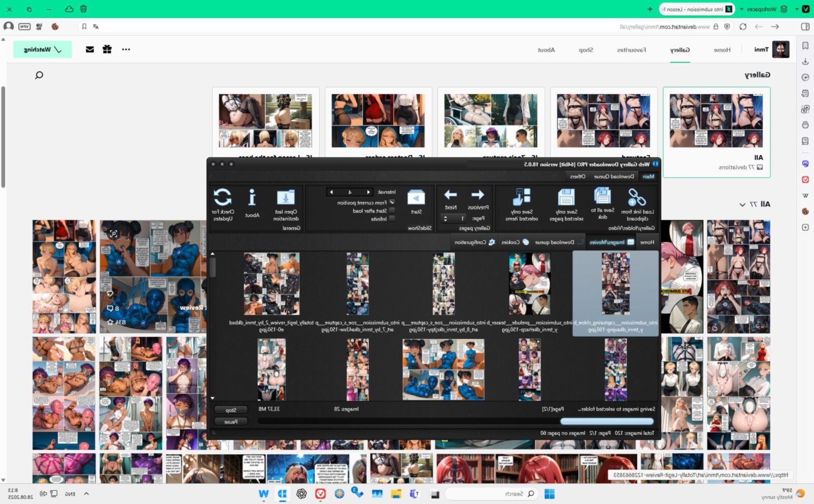Click the gallery search magnifier icon
This screenshot has height=504, width=814.
tap(39, 75)
